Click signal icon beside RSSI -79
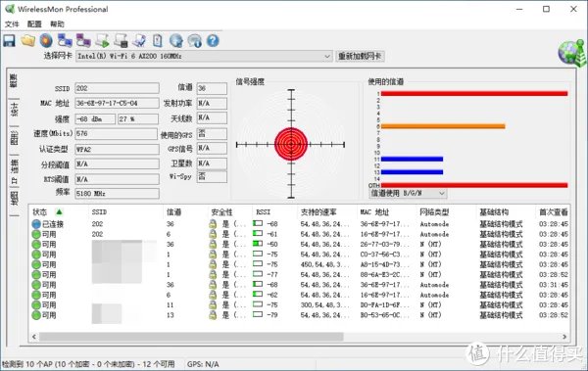 (x=258, y=315)
